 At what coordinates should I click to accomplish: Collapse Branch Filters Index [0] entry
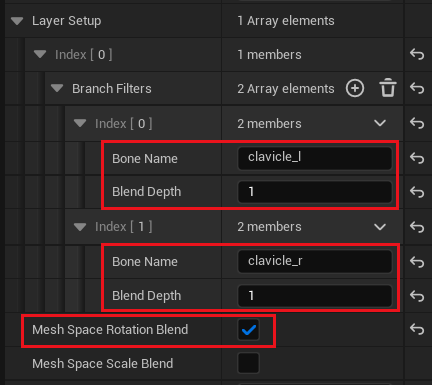[80, 123]
